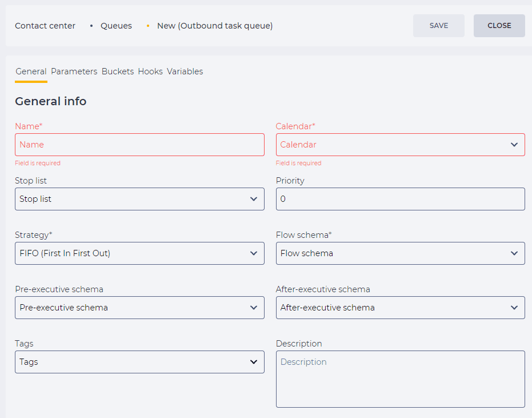The height and width of the screenshot is (418, 532).
Task: Click the After-executive schema chevron arrow
Action: point(514,308)
